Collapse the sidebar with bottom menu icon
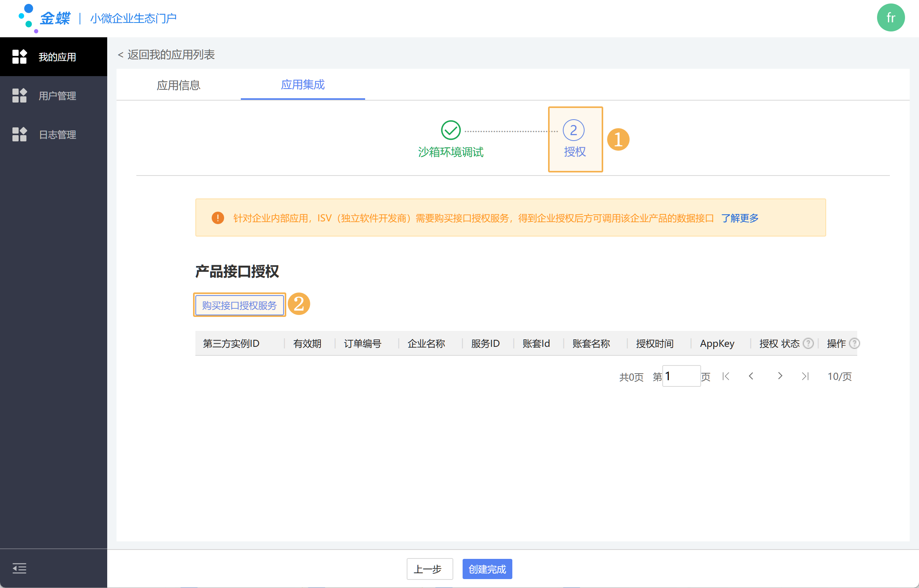919x588 pixels. coord(19,569)
